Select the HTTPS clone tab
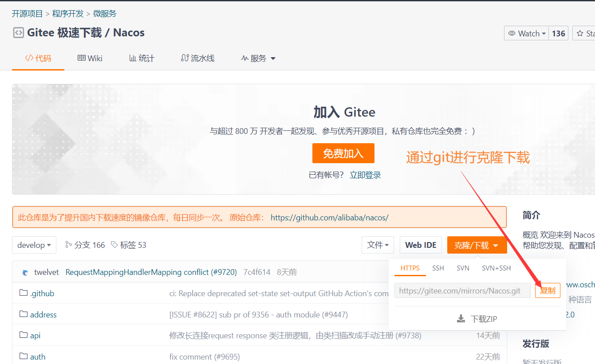Screen dimensions: 595x364 point(410,268)
